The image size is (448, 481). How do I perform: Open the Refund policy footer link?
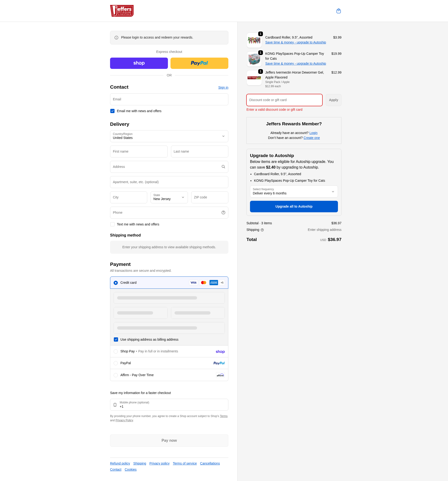click(x=120, y=463)
